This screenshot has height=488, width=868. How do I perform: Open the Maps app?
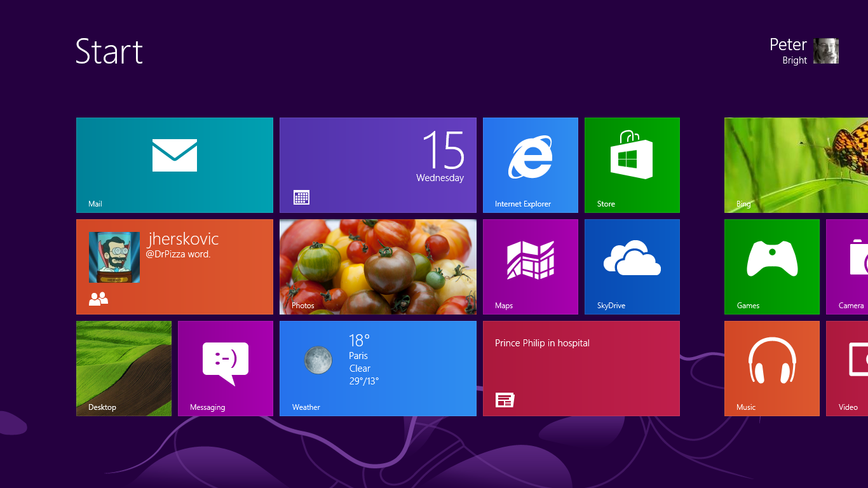[x=530, y=267]
